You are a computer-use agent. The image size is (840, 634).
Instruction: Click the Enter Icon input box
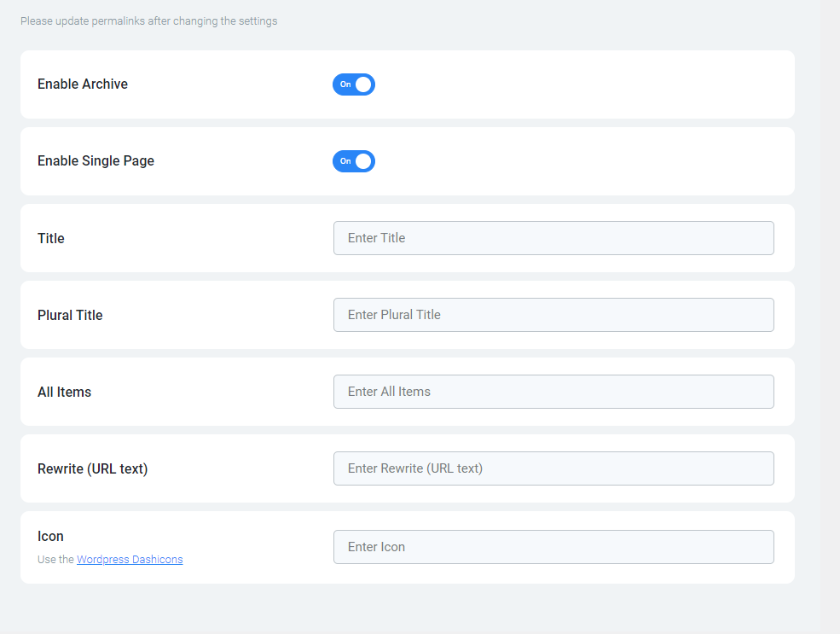coord(553,547)
